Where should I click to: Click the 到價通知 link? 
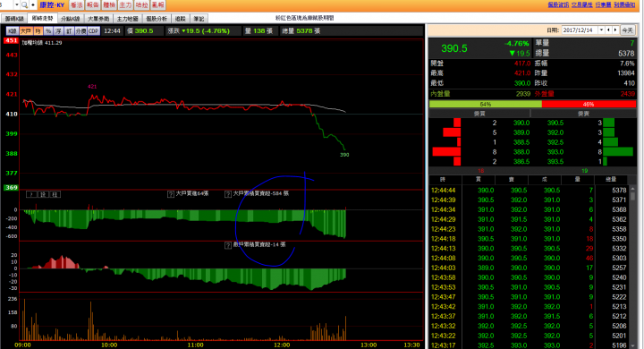point(624,4)
